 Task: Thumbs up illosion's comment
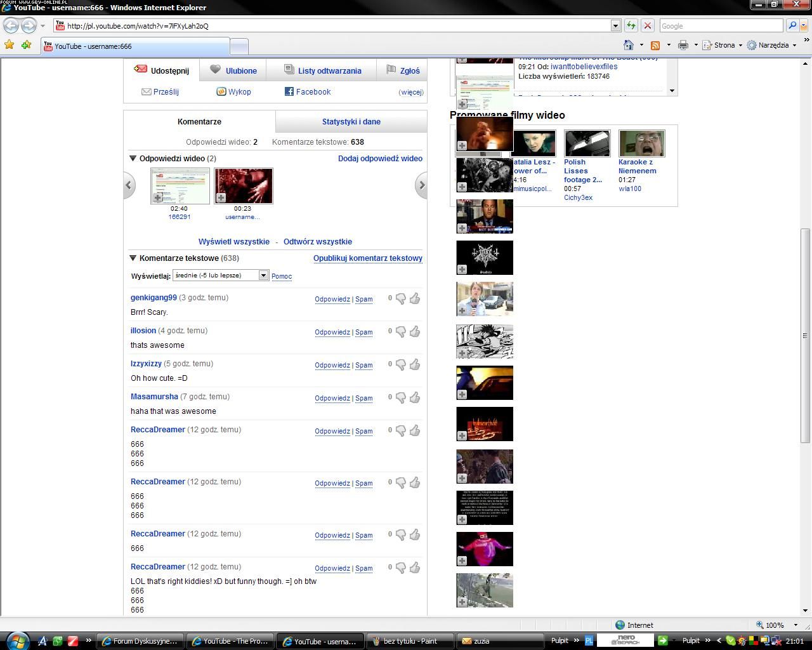415,331
